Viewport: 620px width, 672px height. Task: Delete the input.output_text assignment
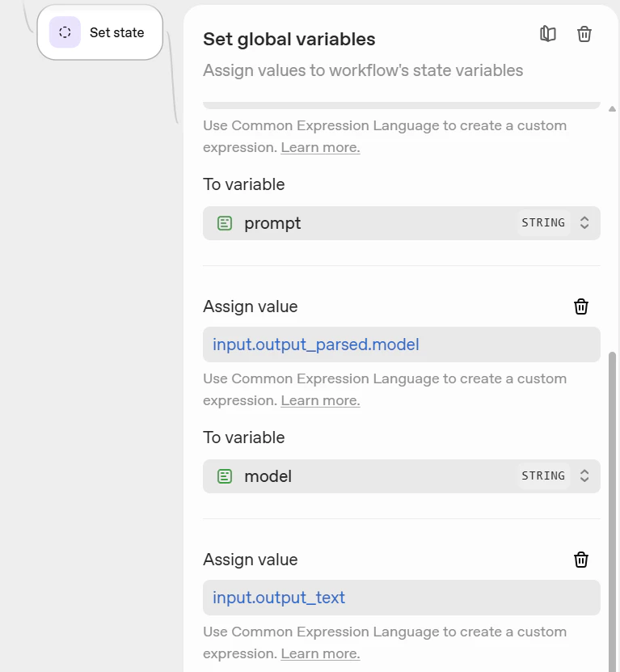pyautogui.click(x=581, y=560)
